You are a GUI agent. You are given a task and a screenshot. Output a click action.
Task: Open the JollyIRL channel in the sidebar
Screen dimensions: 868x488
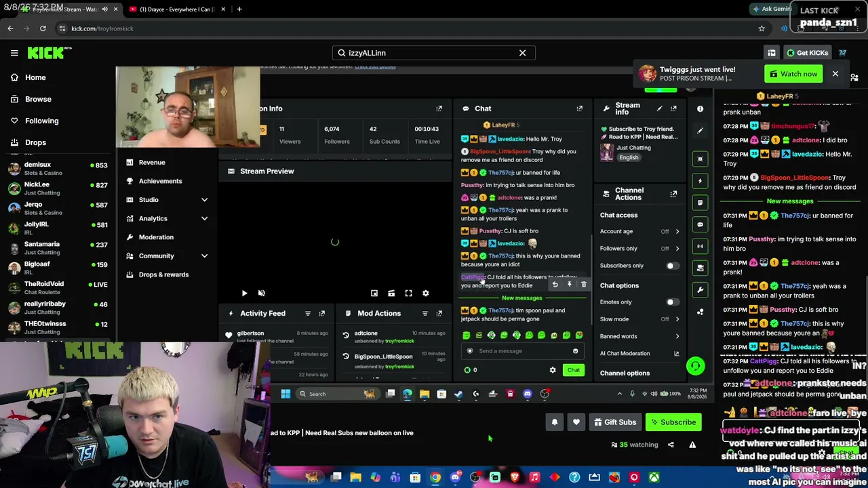[x=58, y=228]
